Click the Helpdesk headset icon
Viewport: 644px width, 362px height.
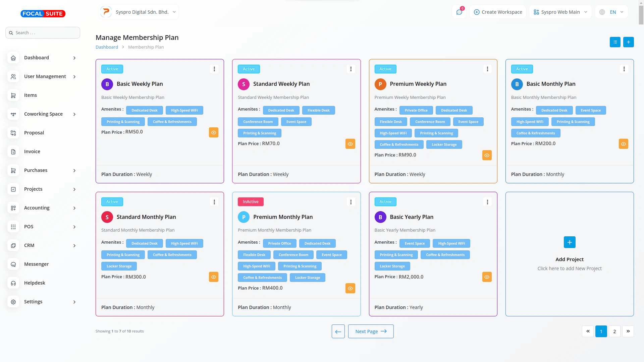click(x=13, y=283)
